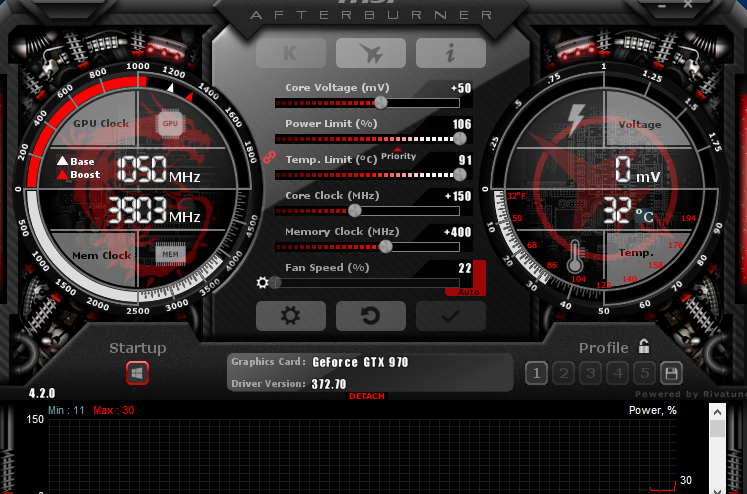This screenshot has width=747, height=494.
Task: Click the Boost label with red triangle
Action: pos(79,175)
